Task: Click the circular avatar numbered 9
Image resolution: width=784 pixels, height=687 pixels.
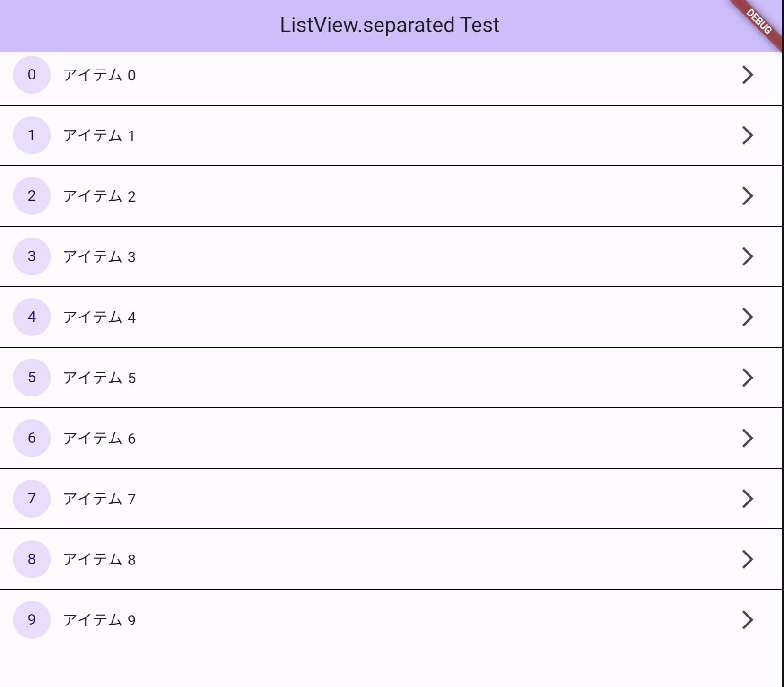Action: [32, 620]
